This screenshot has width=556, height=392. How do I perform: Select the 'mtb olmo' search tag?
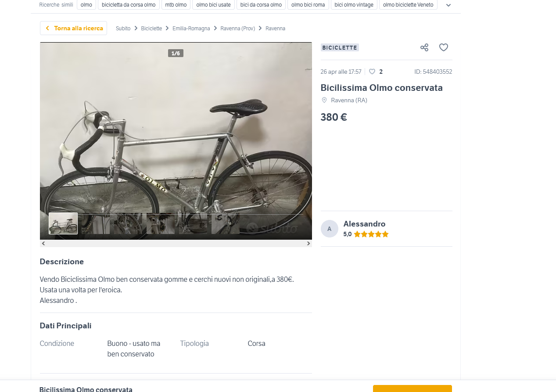point(176,5)
